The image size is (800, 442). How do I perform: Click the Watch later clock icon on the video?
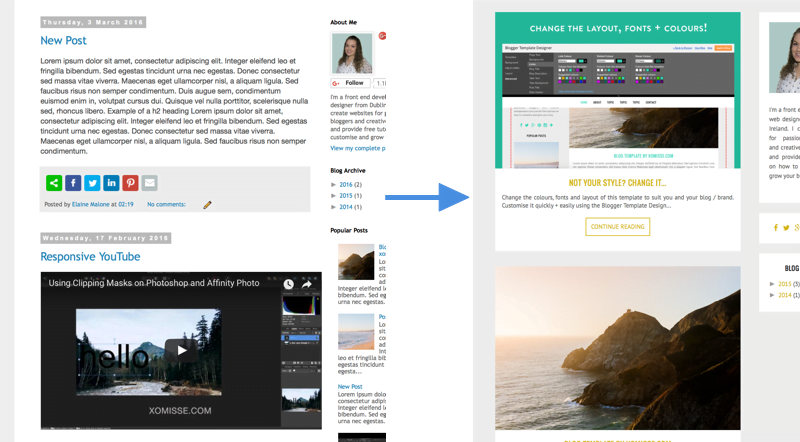click(x=289, y=284)
